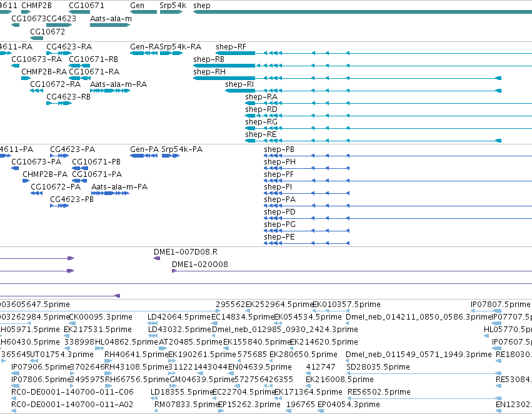Image resolution: width=532 pixels, height=414 pixels.
Task: Select EST RE56502.5prime
Action: click(x=424, y=398)
